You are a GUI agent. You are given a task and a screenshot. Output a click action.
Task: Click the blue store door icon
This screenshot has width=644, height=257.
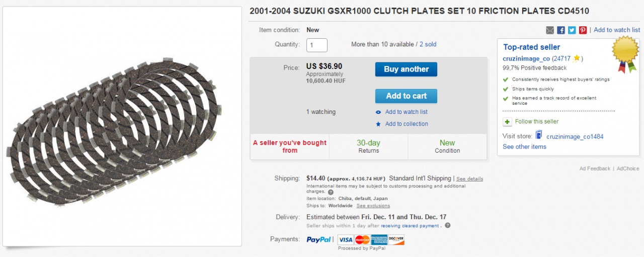[x=539, y=136]
